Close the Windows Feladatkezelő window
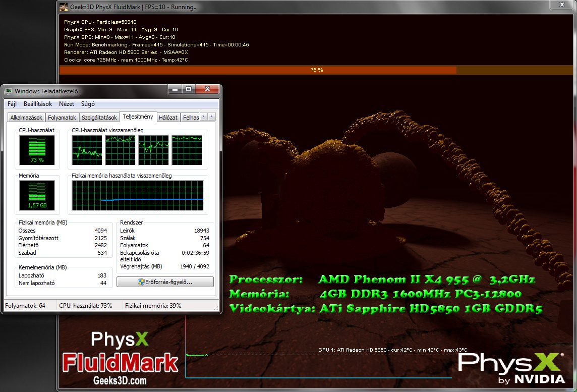This screenshot has width=577, height=392. pos(207,89)
